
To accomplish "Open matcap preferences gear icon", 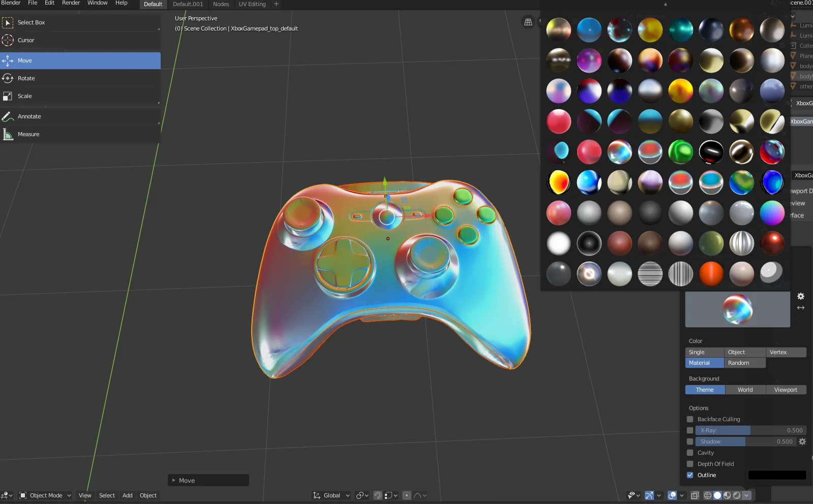I will coord(801,296).
